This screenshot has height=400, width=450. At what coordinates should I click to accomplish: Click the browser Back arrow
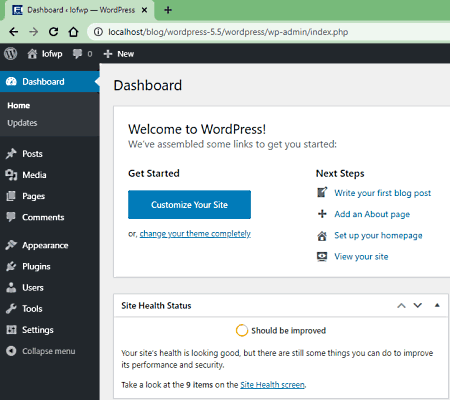13,32
